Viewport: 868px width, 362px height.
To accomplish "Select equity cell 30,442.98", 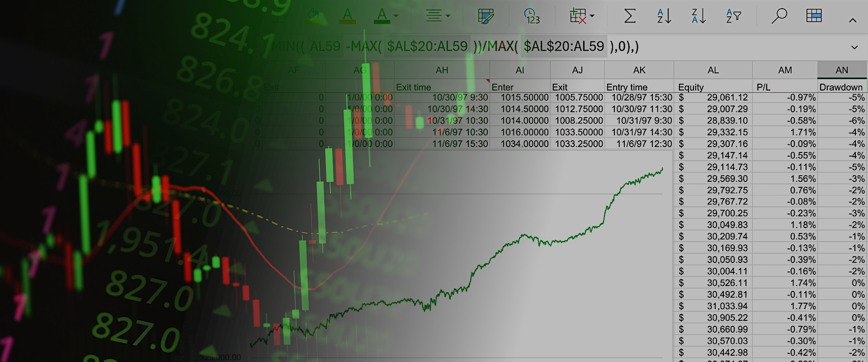I will tap(713, 352).
